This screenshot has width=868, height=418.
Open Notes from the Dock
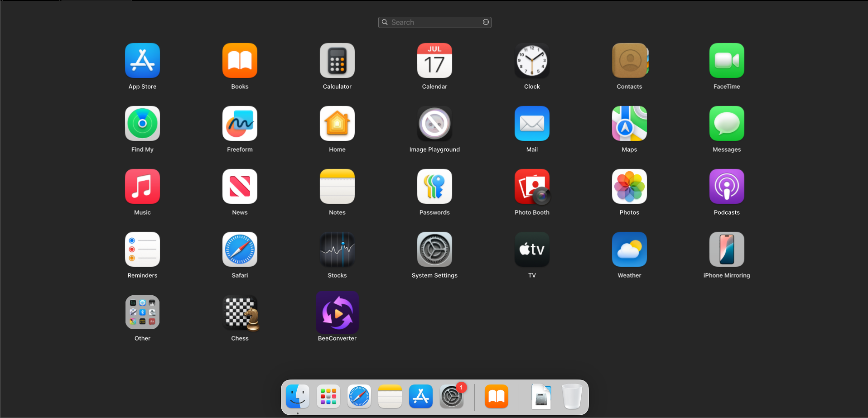click(390, 397)
